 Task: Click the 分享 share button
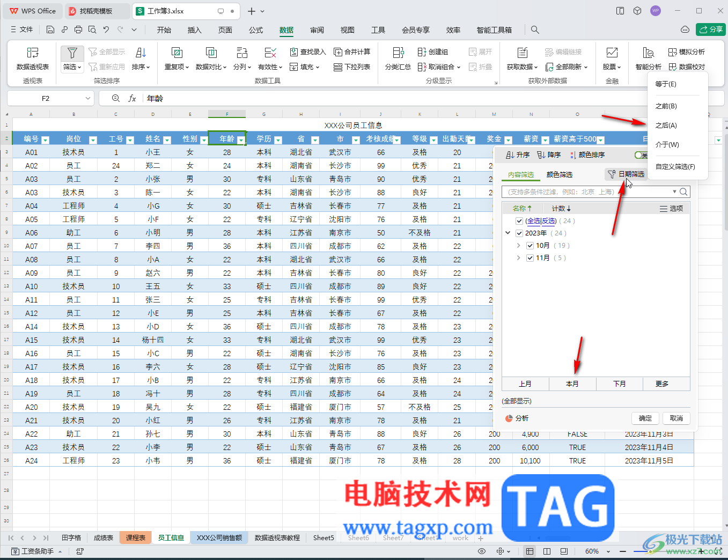point(711,30)
